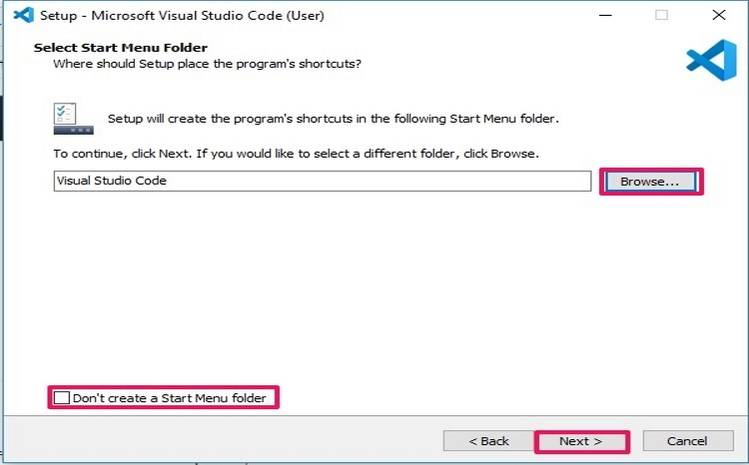Image resolution: width=749 pixels, height=465 pixels.
Task: Proceed by pressing Next
Action: (x=581, y=441)
